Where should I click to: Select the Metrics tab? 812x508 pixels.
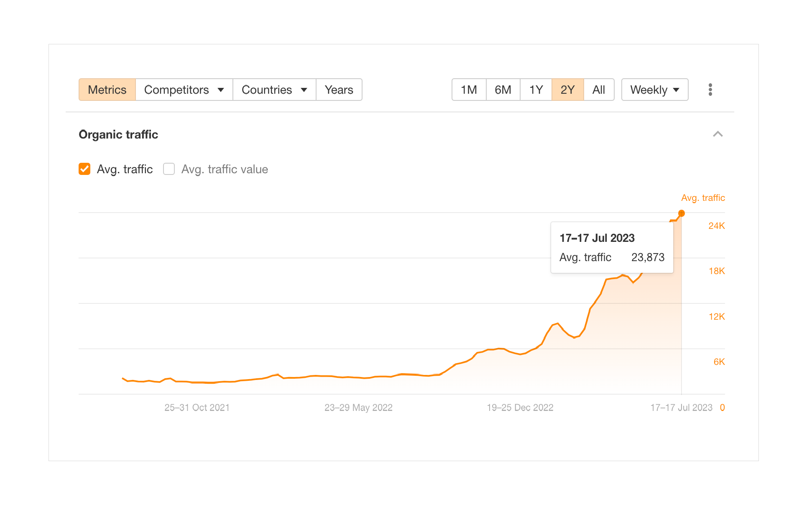tap(107, 90)
